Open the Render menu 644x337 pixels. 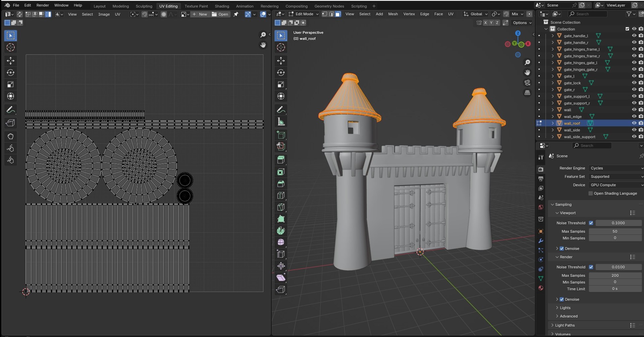click(x=43, y=5)
